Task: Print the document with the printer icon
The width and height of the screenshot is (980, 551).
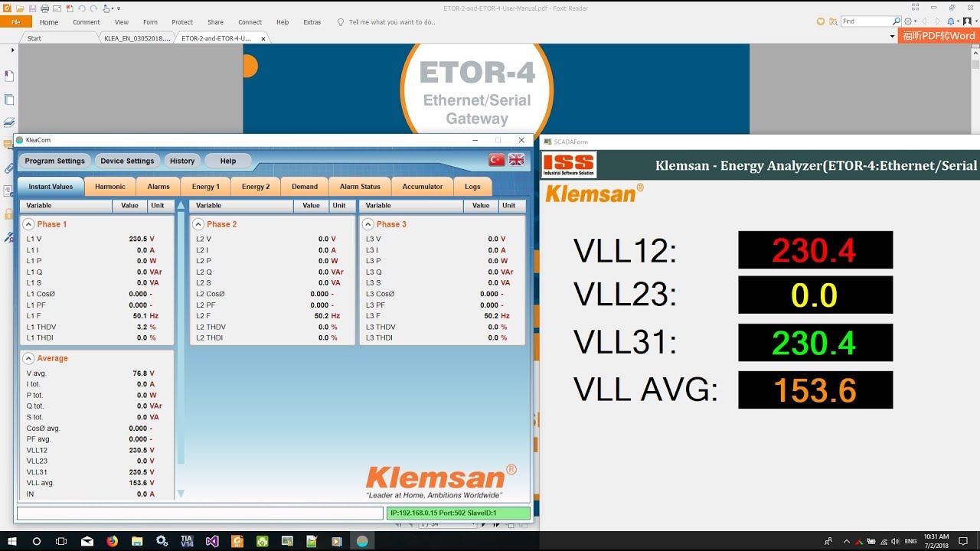Action: [x=44, y=8]
